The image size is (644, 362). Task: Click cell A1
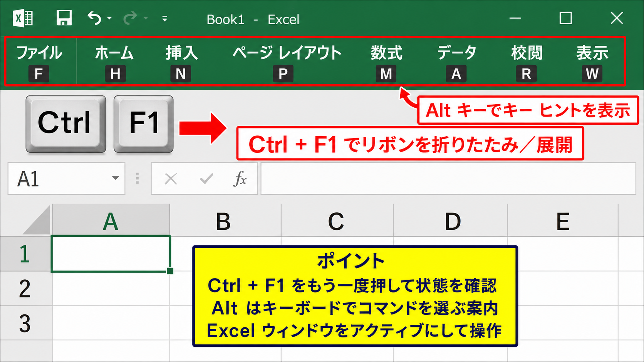pyautogui.click(x=111, y=254)
